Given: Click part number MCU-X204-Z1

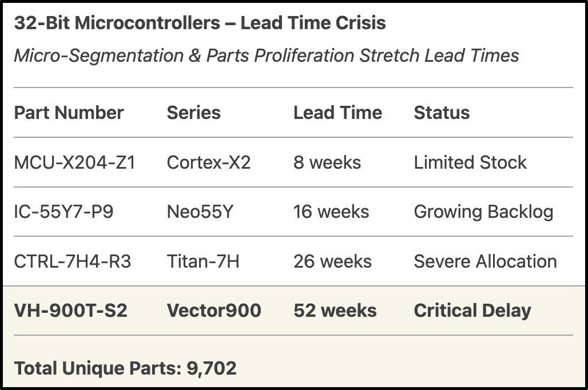Looking at the screenshot, I should point(74,162).
